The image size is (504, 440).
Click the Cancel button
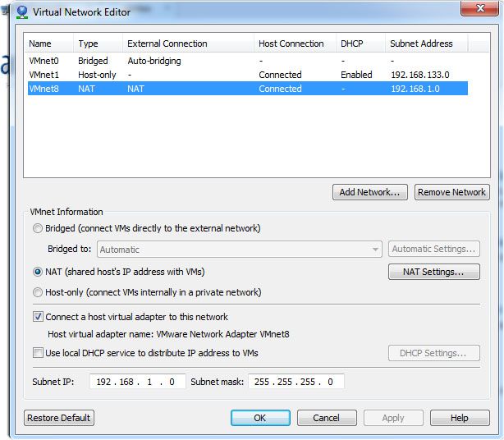(327, 418)
